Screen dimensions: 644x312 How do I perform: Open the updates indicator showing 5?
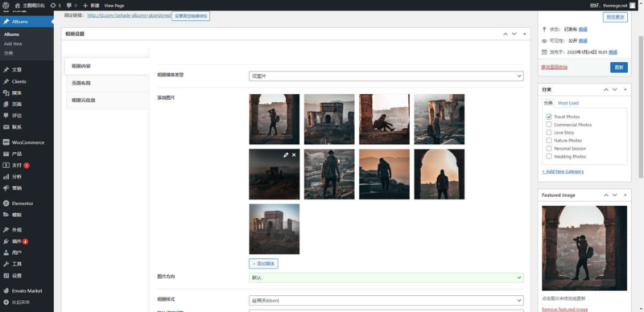[x=56, y=6]
